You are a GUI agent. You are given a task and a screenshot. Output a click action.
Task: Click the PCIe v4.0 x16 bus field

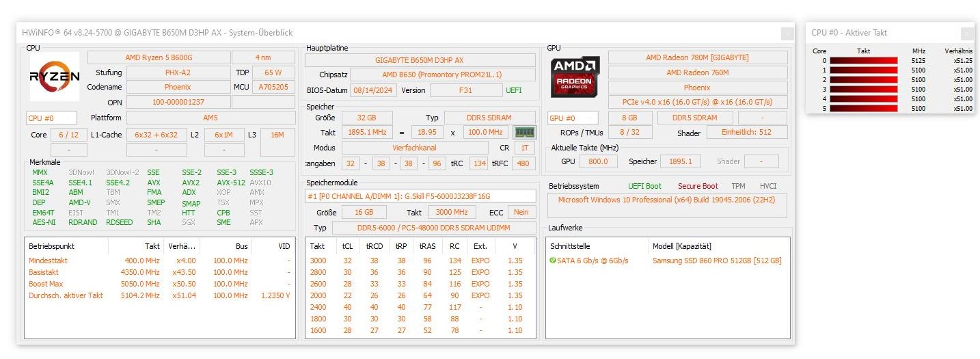click(698, 102)
